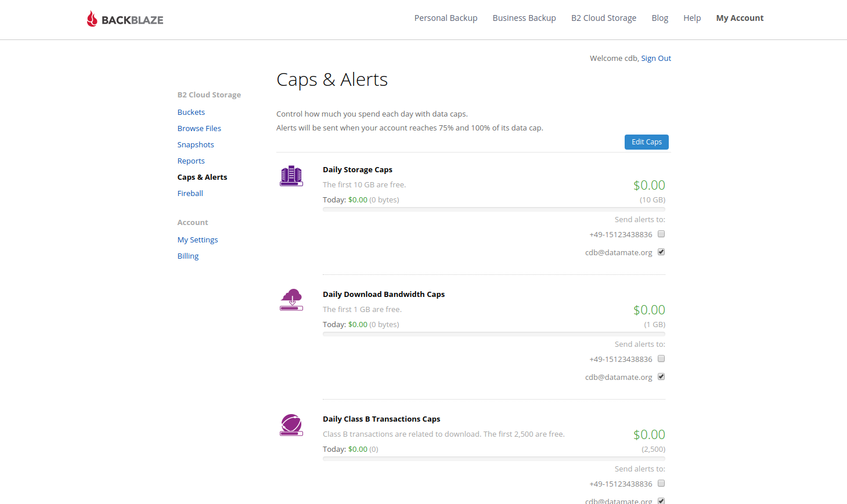Click the Daily Download Bandwidth cloud icon
847x504 pixels.
(x=291, y=300)
